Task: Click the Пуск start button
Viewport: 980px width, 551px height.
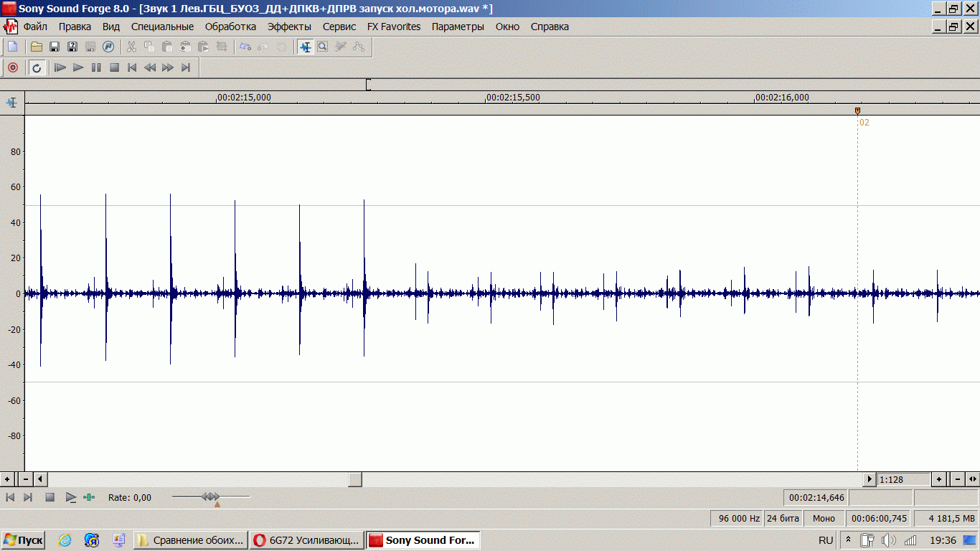Action: (23, 540)
